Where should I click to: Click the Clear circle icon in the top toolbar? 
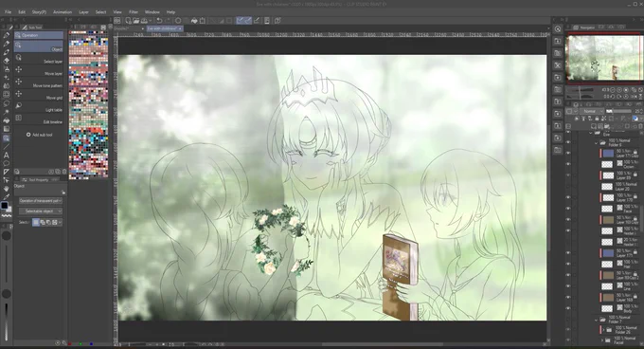(x=178, y=21)
